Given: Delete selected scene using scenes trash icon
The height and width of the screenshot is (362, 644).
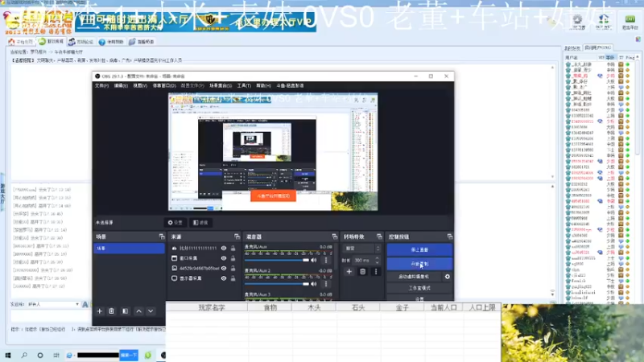Looking at the screenshot, I should click(111, 311).
